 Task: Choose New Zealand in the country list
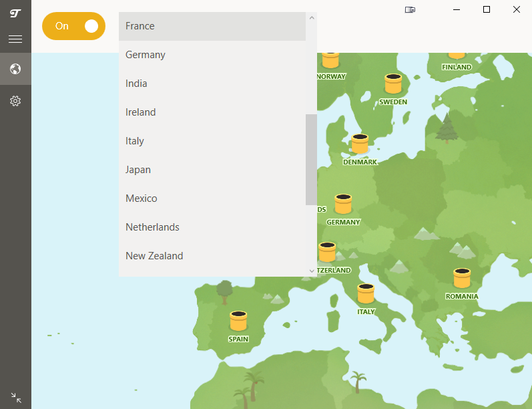[x=212, y=256]
